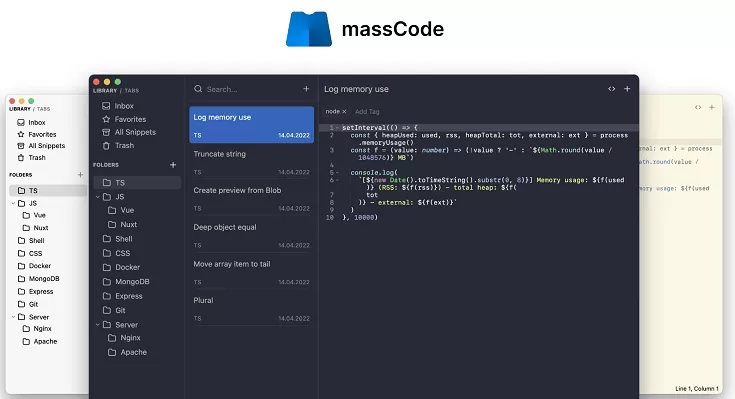735x399 pixels.
Task: Collapse the JS folder in light window
Action: [13, 203]
